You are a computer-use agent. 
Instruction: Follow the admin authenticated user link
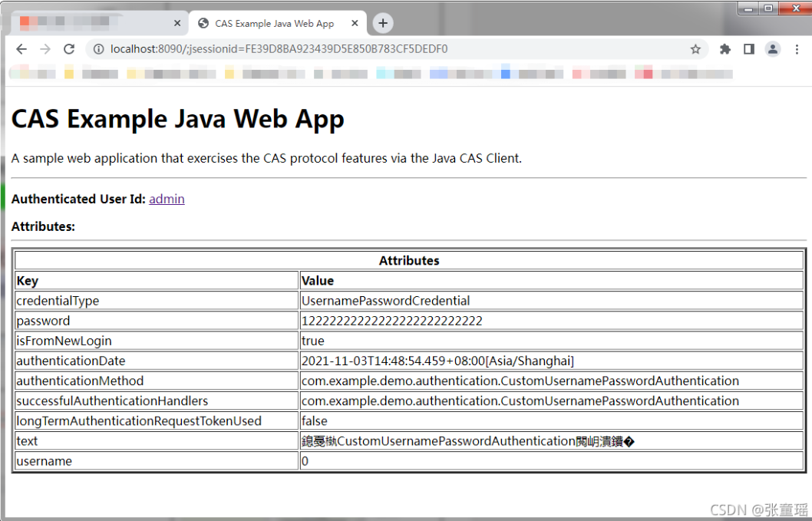coord(167,199)
